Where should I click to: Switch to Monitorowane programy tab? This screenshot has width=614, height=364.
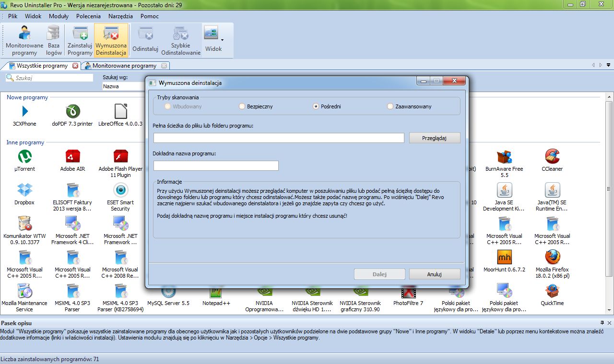tap(124, 66)
